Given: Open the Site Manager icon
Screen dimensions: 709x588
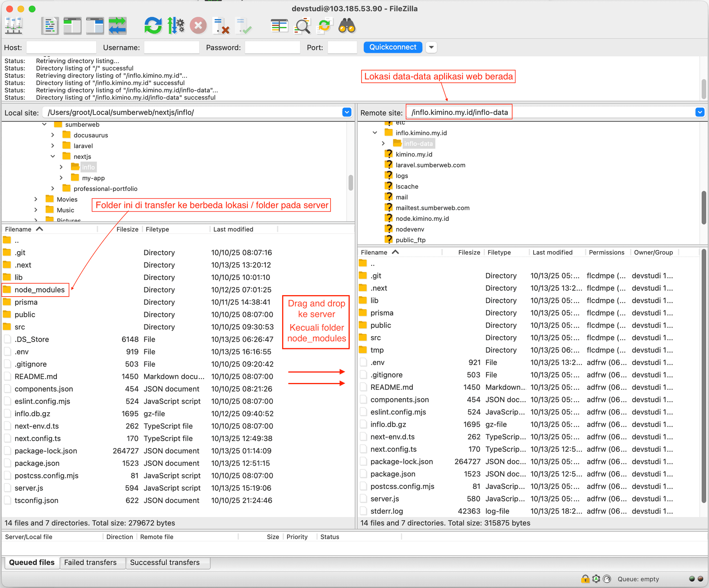Looking at the screenshot, I should click(x=14, y=26).
